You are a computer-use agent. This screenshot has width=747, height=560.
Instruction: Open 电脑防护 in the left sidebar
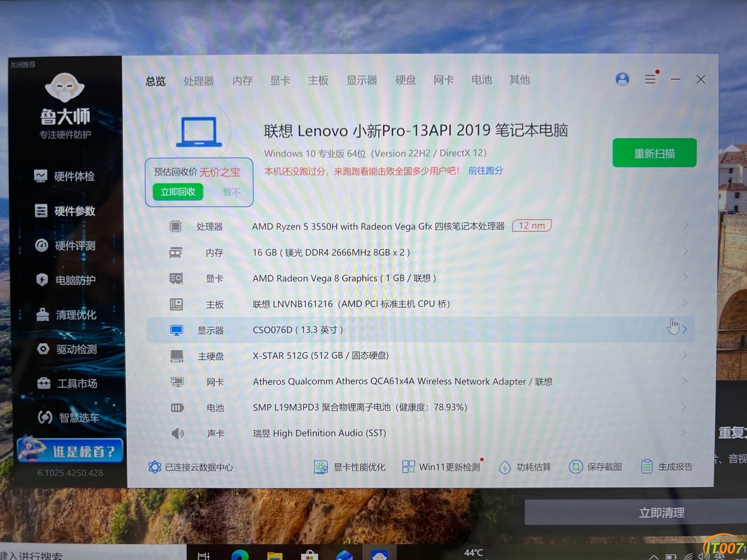[66, 280]
